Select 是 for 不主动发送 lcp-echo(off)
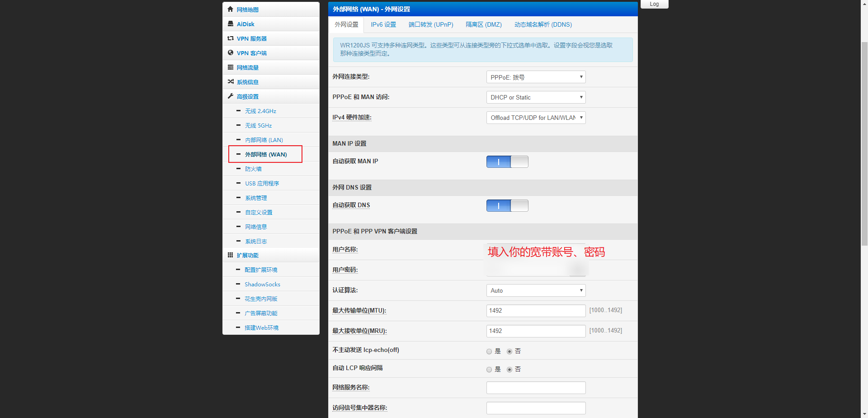The height and width of the screenshot is (418, 868). [x=489, y=351]
